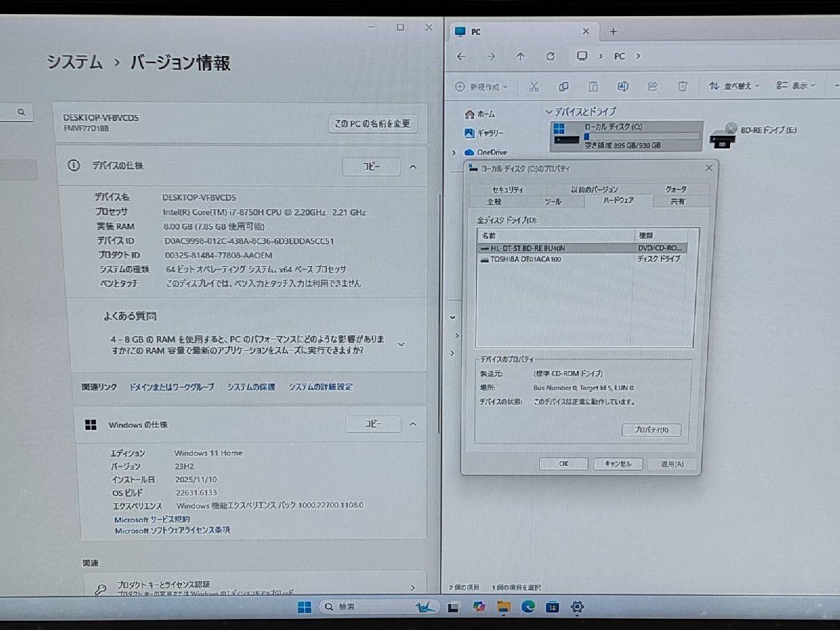Click the Rename icon in Explorer toolbar
Viewport: 840px width, 630px height.
pos(623,85)
